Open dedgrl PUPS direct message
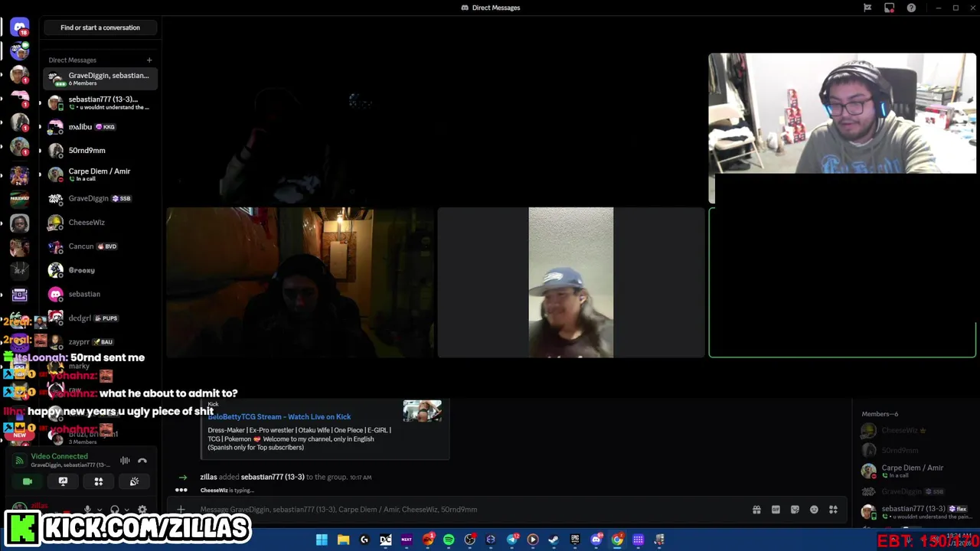The image size is (980, 551). tap(100, 318)
